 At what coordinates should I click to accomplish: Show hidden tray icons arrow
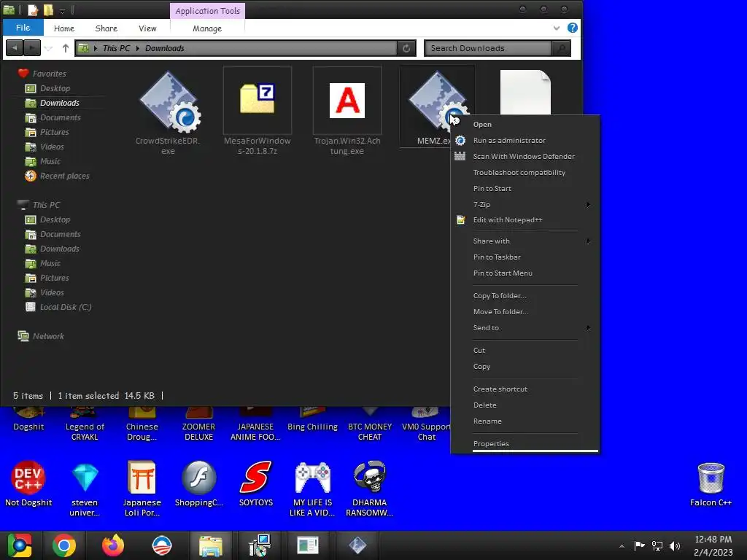[x=622, y=546]
